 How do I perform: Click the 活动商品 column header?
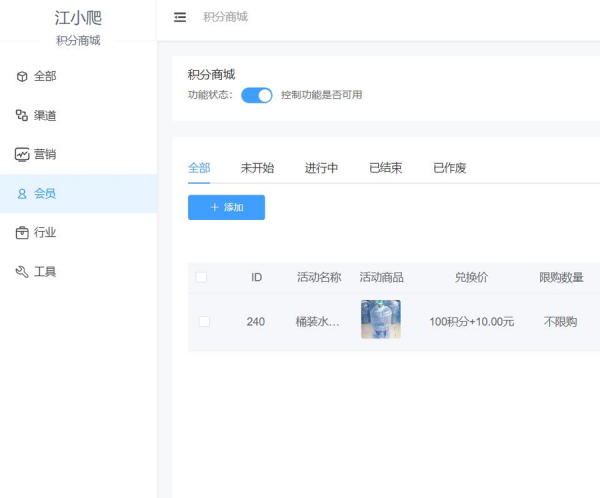click(382, 277)
